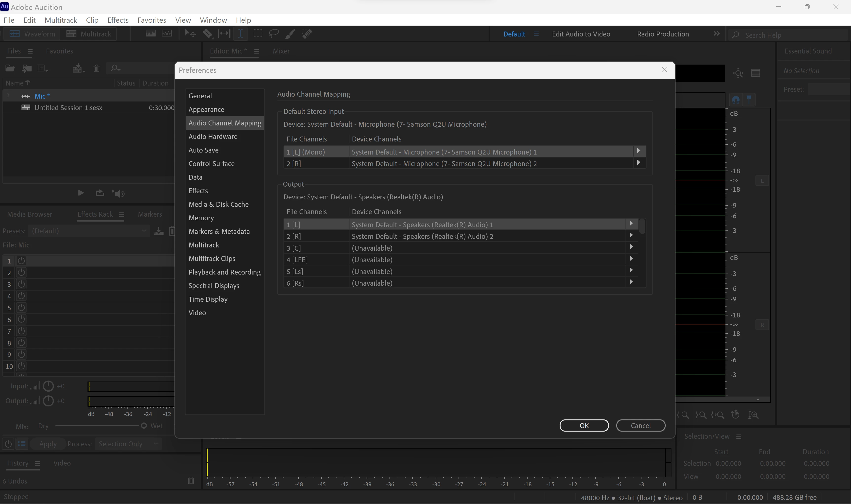Toggle the Auto-Play speaker icon
Viewport: 851px width, 504px height.
pyautogui.click(x=119, y=193)
